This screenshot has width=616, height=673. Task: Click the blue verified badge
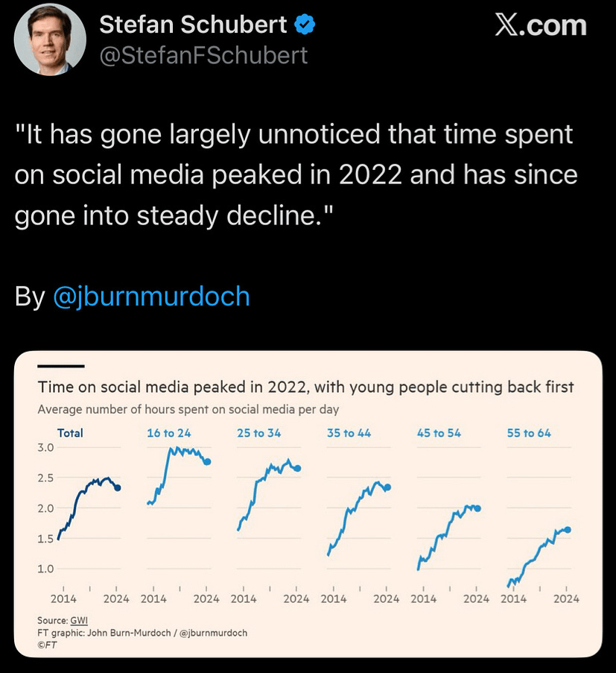(x=305, y=25)
